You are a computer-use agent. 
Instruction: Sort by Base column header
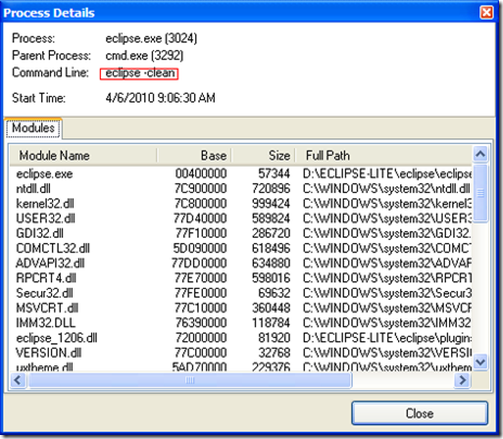194,155
